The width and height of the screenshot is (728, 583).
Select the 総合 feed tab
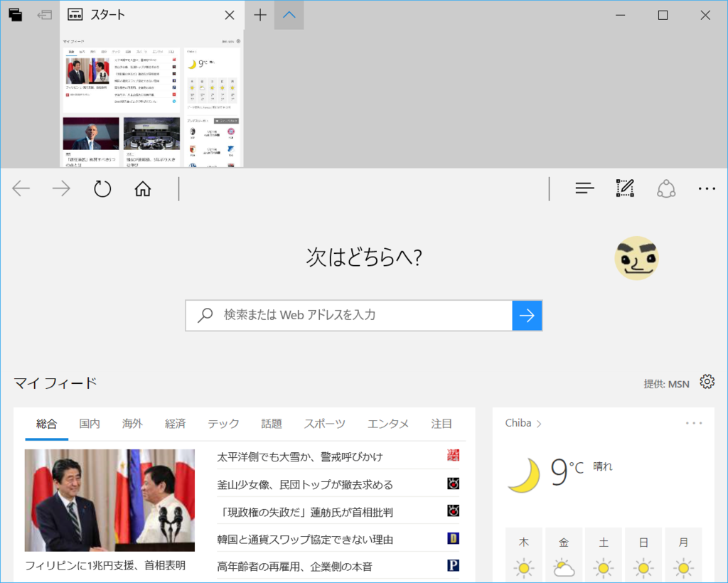(46, 423)
